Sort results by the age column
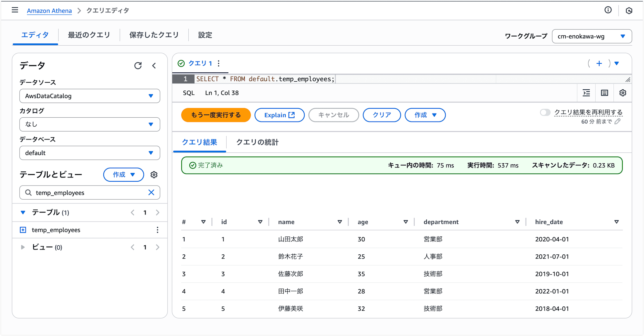Image resolution: width=644 pixels, height=336 pixels. [x=406, y=222]
